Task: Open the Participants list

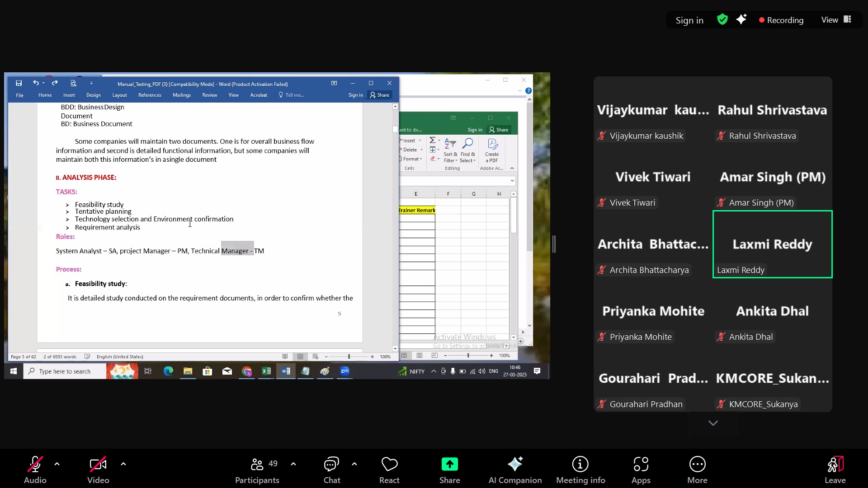Action: click(257, 470)
